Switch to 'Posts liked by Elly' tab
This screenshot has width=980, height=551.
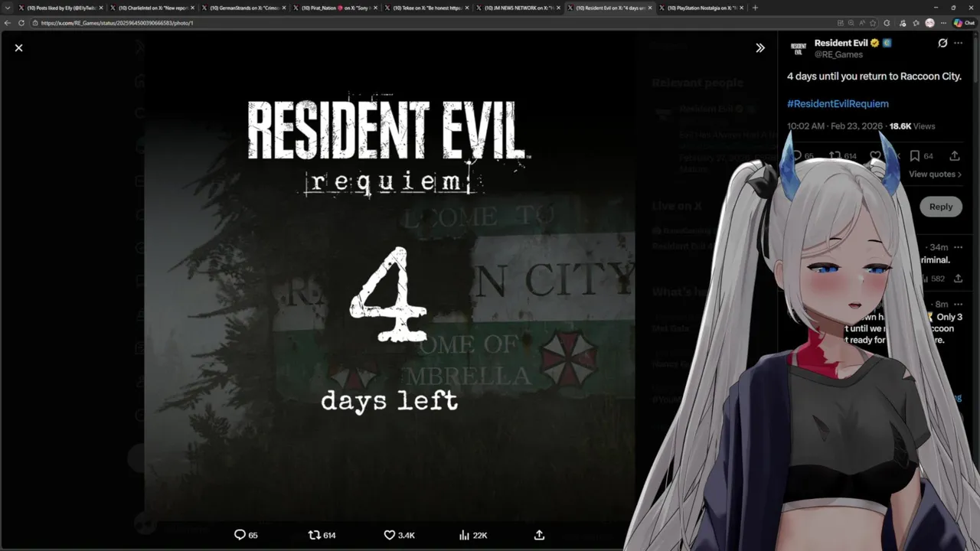[x=60, y=8]
